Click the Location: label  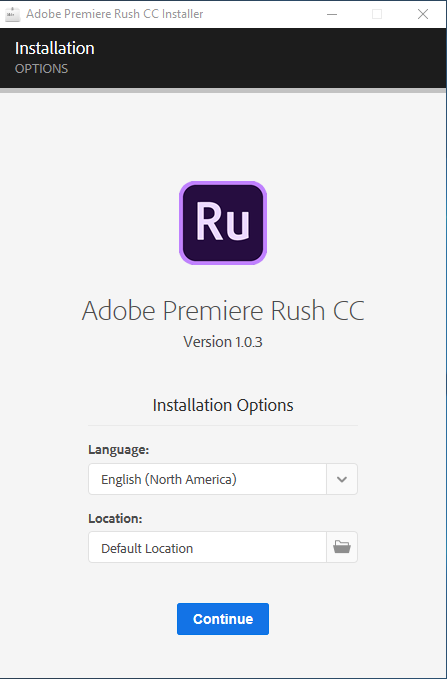(x=115, y=518)
